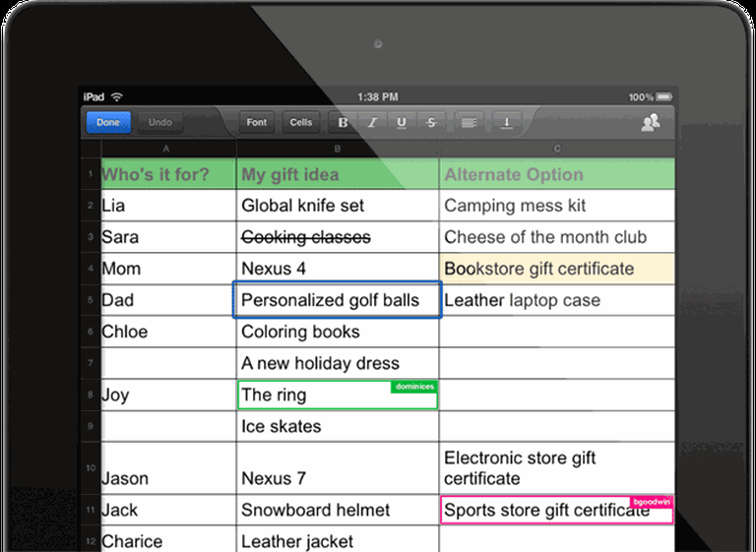Click the 'Leather jacket' cell

coord(338,539)
